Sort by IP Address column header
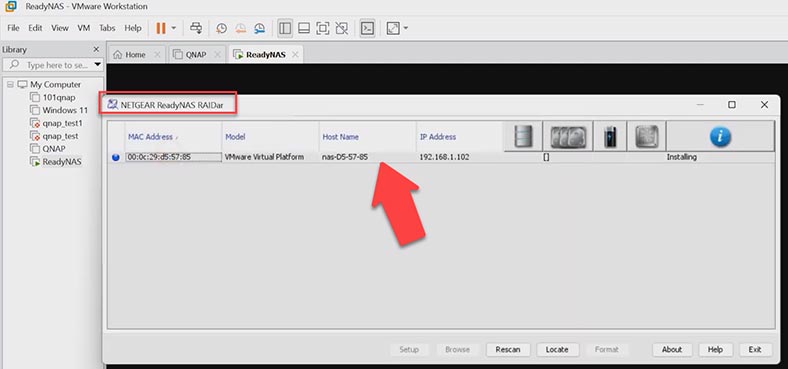Image resolution: width=788 pixels, height=369 pixels. [460, 137]
